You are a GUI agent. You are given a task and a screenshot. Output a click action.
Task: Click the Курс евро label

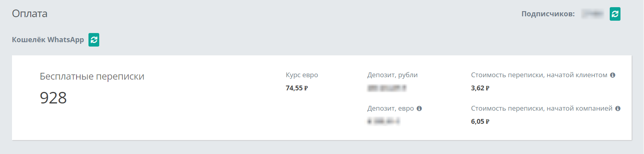[302, 75]
